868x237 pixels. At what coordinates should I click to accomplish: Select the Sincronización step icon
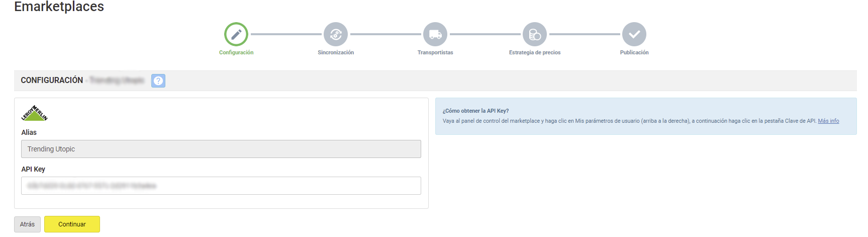coord(336,34)
